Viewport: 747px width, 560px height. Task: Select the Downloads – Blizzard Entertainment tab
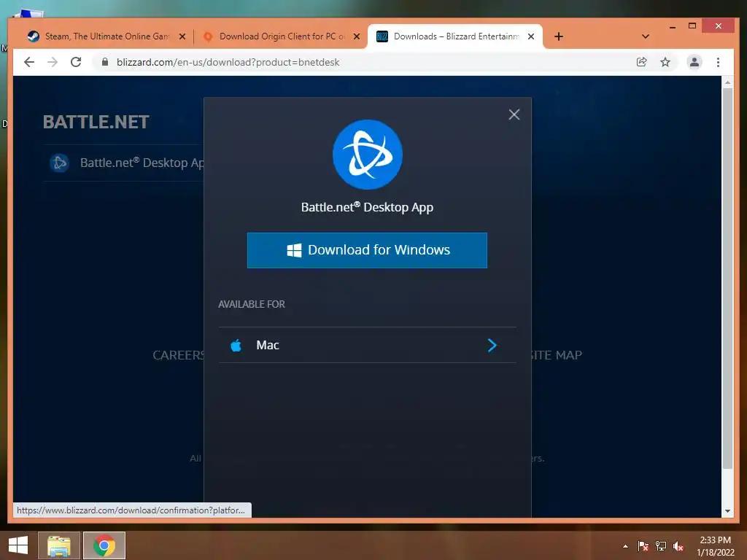[455, 36]
